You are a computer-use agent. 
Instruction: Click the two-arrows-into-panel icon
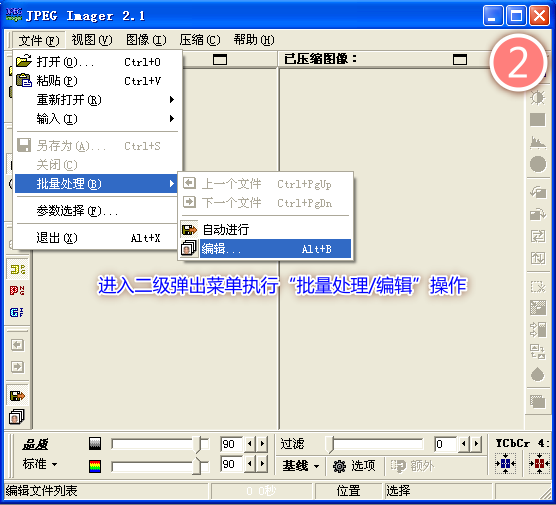(x=538, y=329)
